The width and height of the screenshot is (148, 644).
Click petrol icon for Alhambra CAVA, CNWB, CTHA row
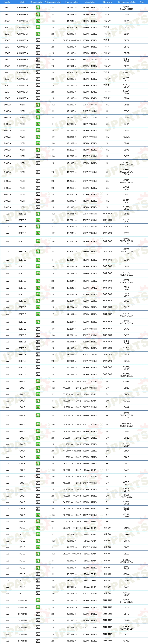[x=38, y=8]
